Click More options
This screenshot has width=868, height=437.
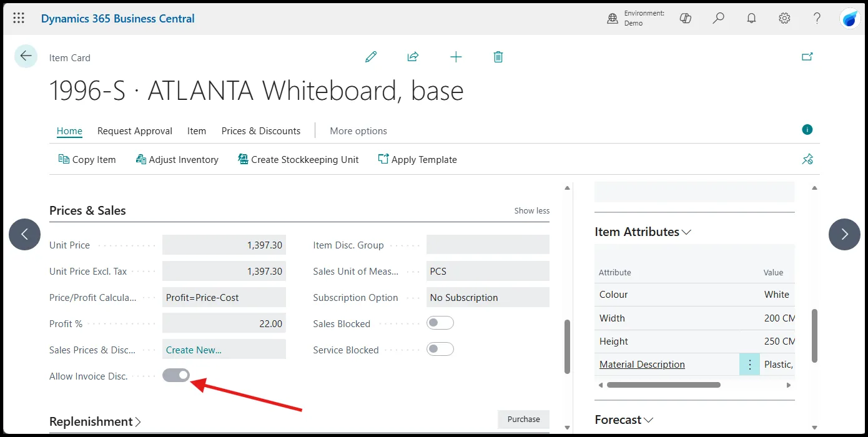[358, 130]
